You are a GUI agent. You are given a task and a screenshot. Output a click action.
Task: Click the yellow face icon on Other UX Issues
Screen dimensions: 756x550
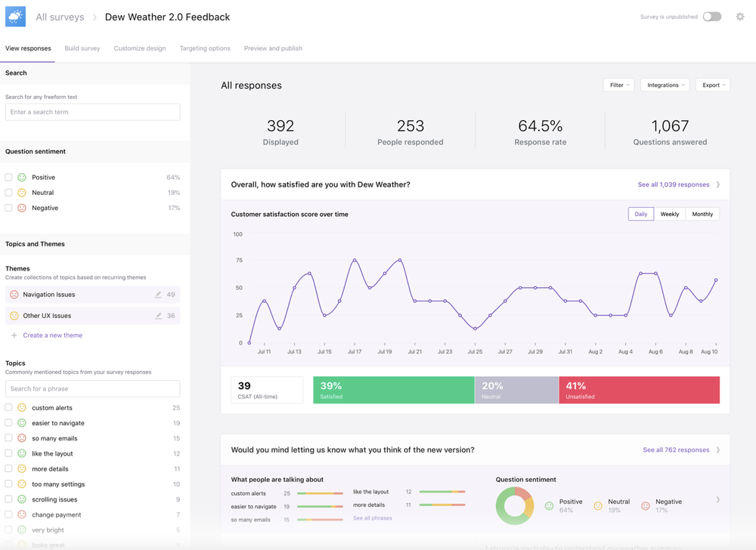(14, 316)
